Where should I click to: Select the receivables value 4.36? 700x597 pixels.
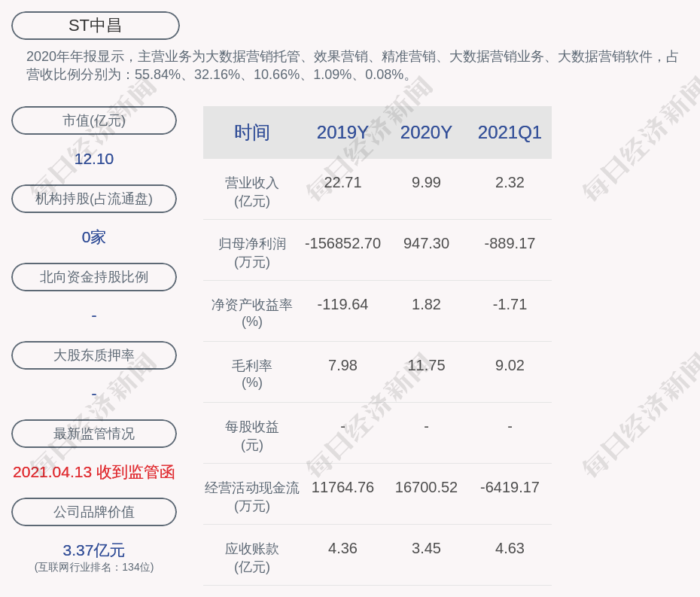coord(343,548)
